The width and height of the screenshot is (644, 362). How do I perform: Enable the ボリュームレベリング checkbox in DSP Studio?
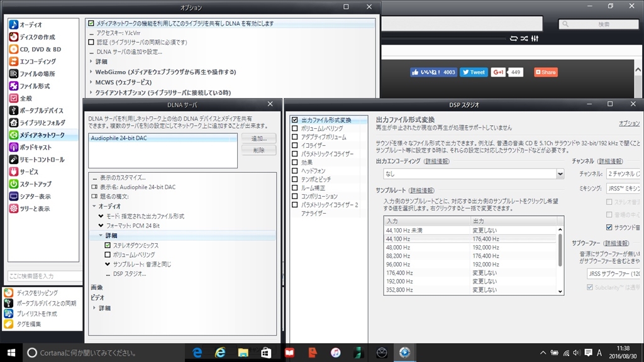pyautogui.click(x=294, y=128)
